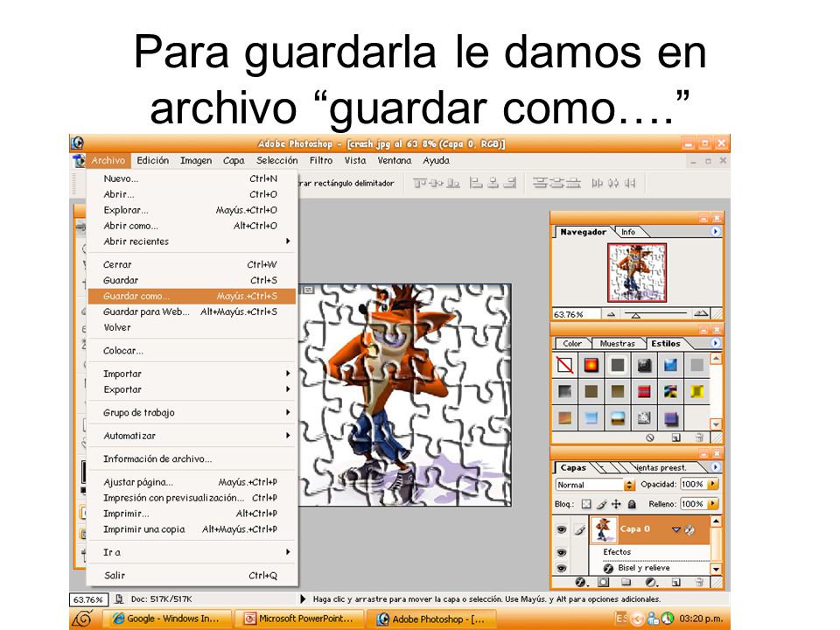Create a new layer in Capas panel
This screenshot has height=630, width=840.
tap(676, 583)
